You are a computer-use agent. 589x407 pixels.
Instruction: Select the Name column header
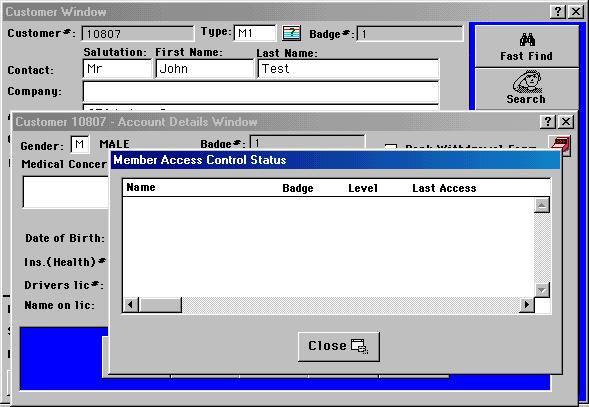click(x=141, y=187)
